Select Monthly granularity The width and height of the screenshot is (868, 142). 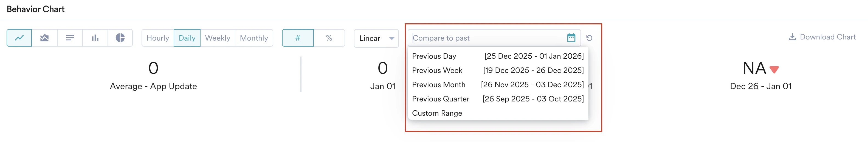coord(254,38)
